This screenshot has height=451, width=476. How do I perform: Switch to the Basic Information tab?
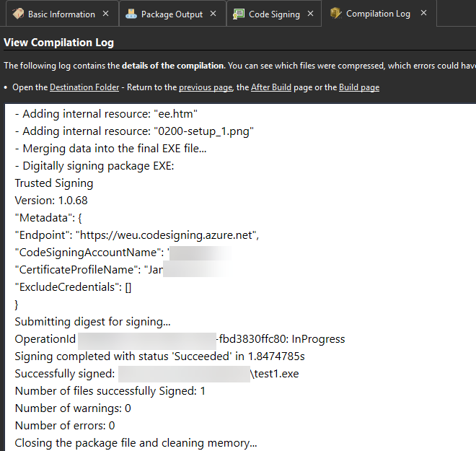coord(61,14)
